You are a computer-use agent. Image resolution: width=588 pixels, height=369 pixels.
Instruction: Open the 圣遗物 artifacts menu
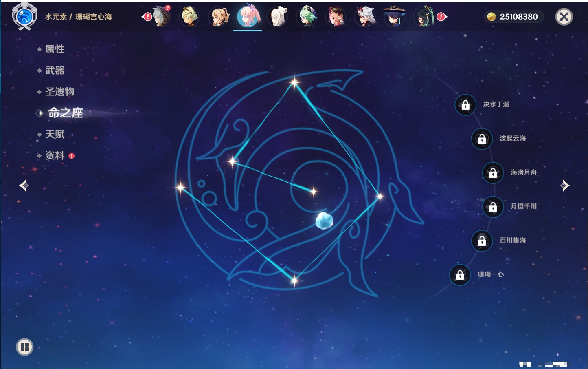tap(59, 92)
